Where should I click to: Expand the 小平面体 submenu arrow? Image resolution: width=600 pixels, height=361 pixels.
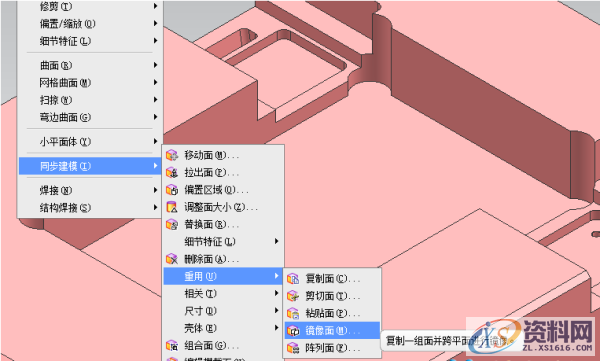click(x=155, y=141)
